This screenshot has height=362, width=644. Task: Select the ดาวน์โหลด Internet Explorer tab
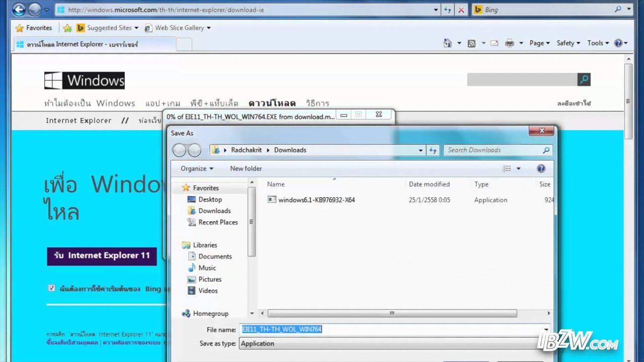coord(94,44)
